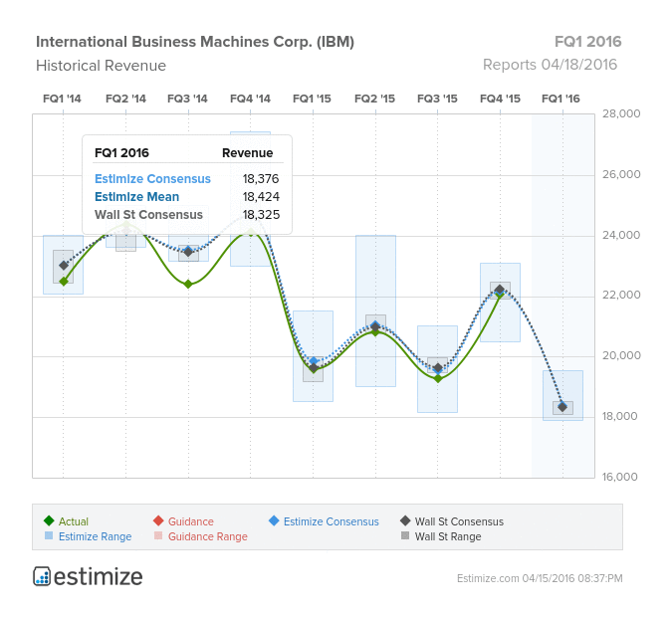672x617 pixels.
Task: Click the Estimize Range legend swatch
Action: 49,535
